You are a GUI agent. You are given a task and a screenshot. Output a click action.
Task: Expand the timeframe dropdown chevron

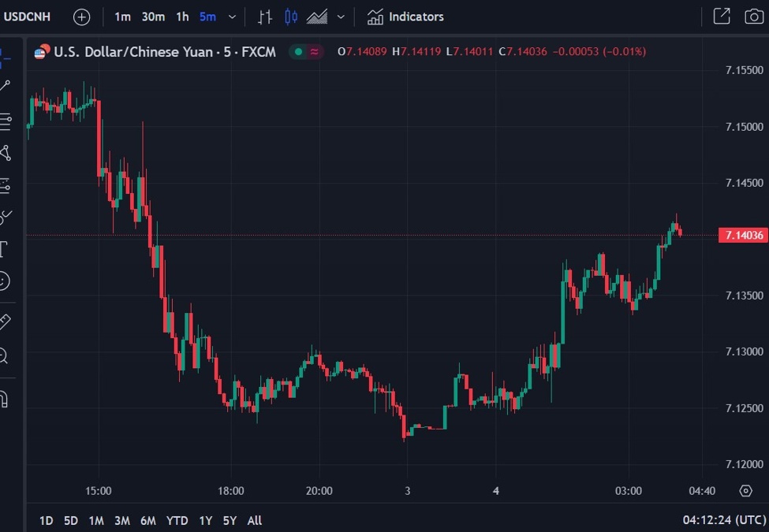click(231, 16)
